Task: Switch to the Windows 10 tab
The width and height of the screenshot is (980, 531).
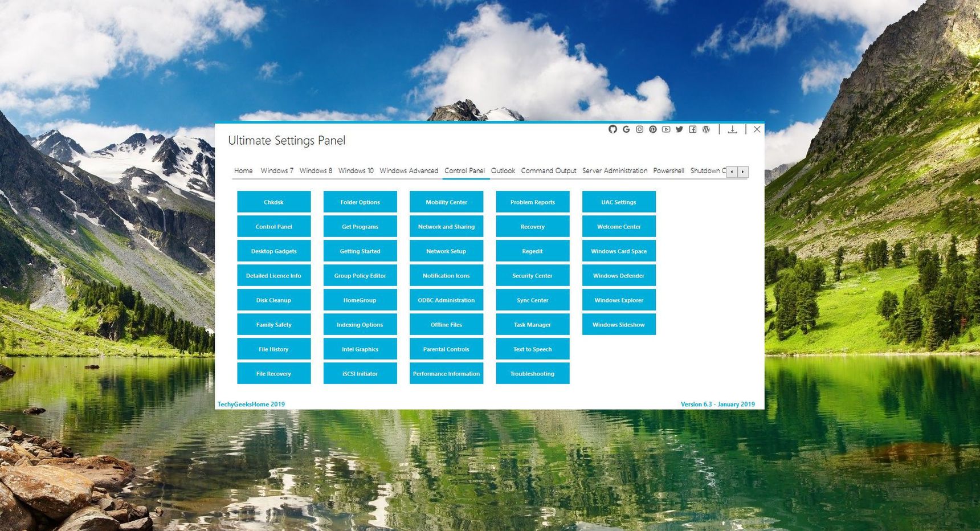Action: [x=356, y=170]
